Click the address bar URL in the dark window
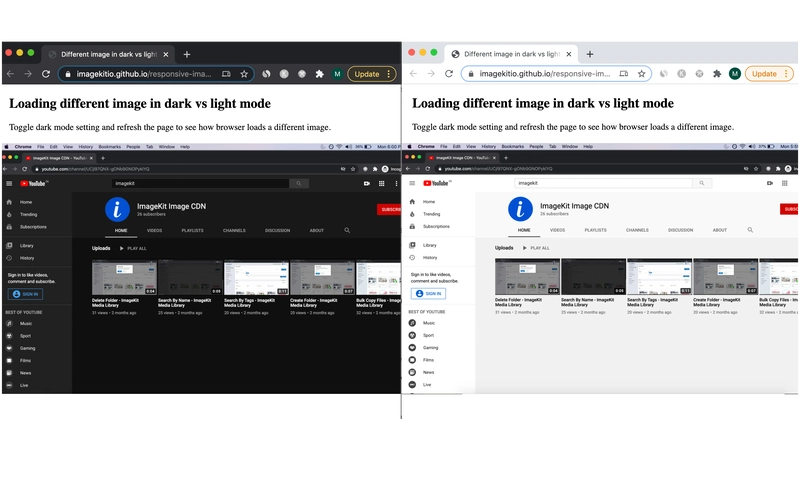The width and height of the screenshot is (800, 500). (144, 74)
